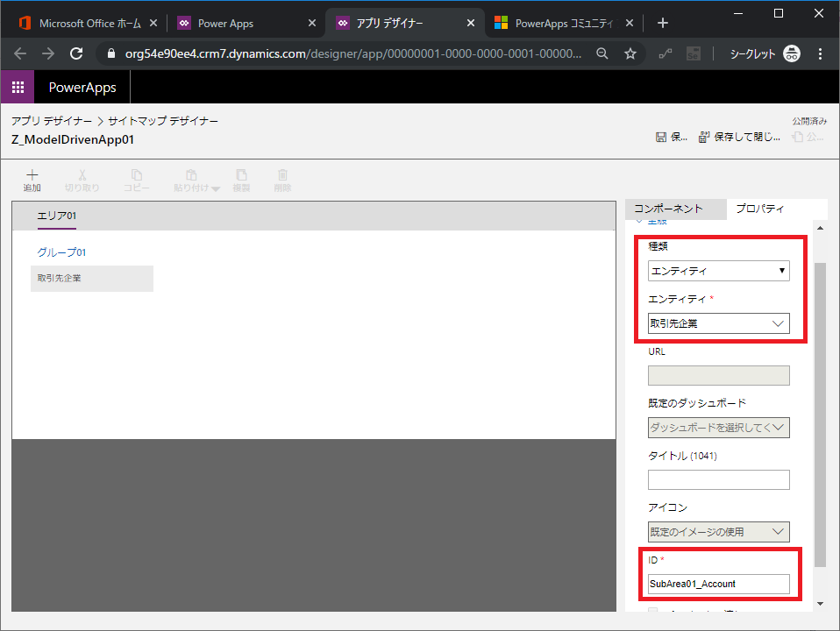Save the sitemap with the floppy disk button
The width and height of the screenshot is (840, 631).
point(672,137)
